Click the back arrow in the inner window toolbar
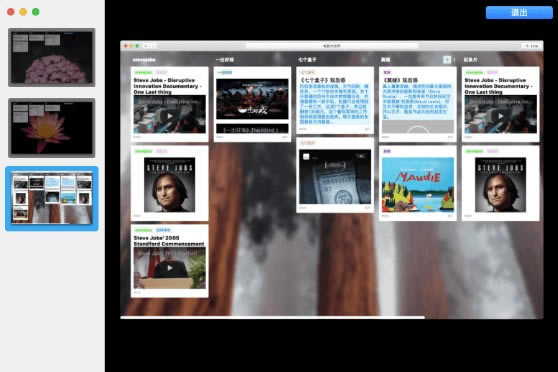The width and height of the screenshot is (558, 372). click(146, 46)
